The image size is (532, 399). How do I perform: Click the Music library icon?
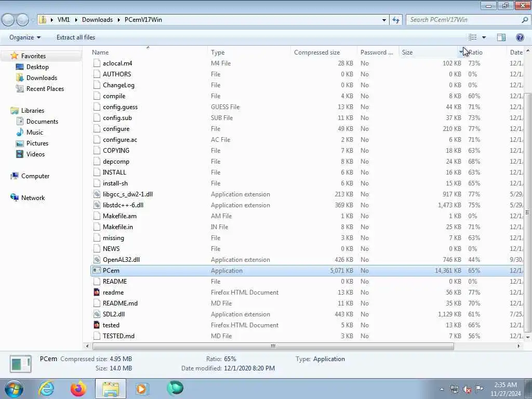[x=20, y=132]
